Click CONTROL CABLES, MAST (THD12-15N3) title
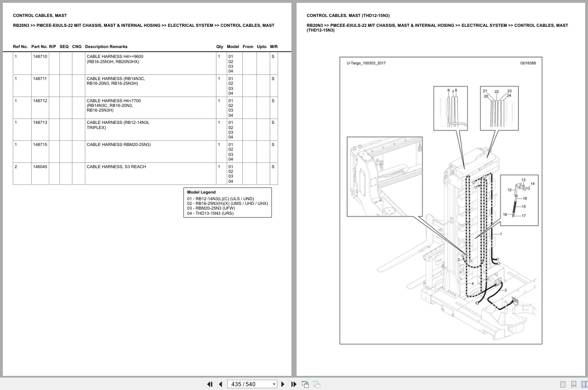 pos(348,16)
